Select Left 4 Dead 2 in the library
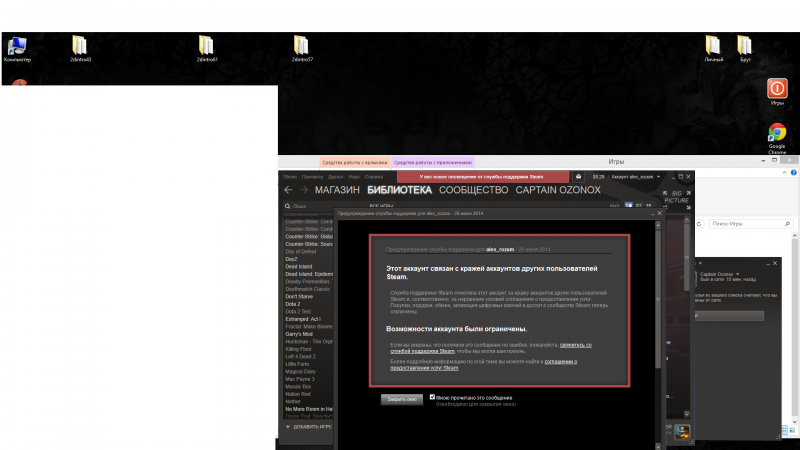 click(300, 357)
